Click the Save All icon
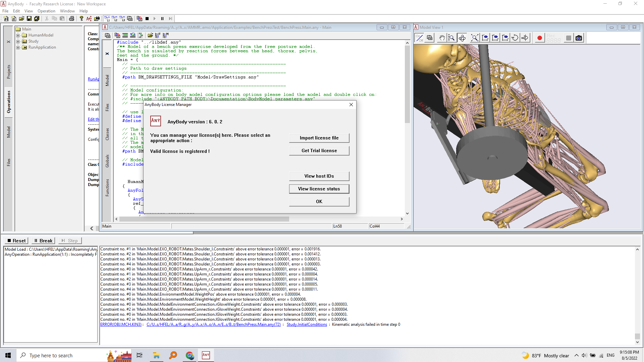 point(37,19)
